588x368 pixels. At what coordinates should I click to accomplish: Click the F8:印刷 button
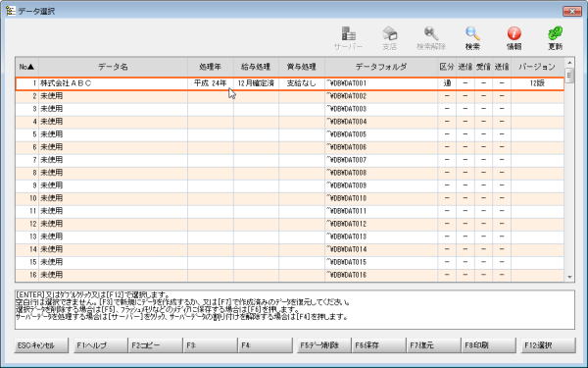tap(488, 345)
